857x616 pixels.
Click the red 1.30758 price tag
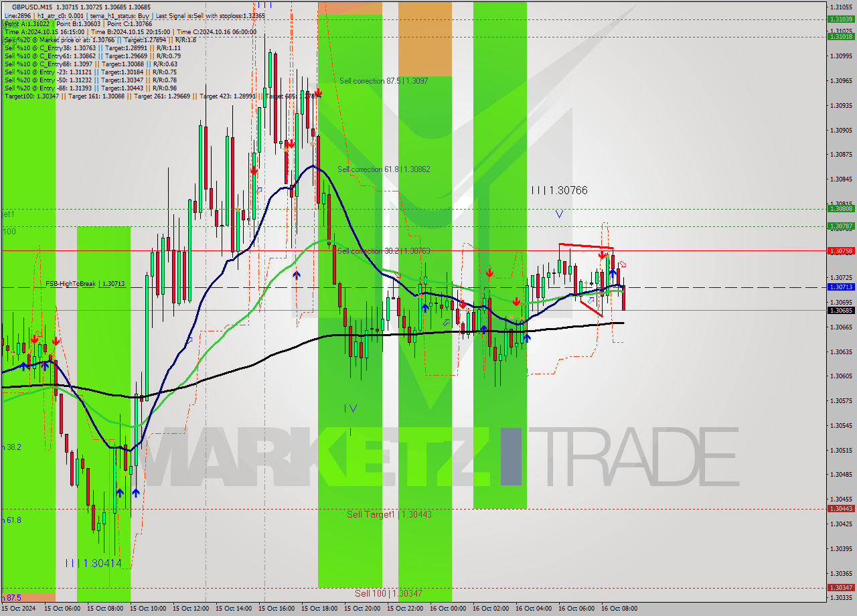coord(840,251)
